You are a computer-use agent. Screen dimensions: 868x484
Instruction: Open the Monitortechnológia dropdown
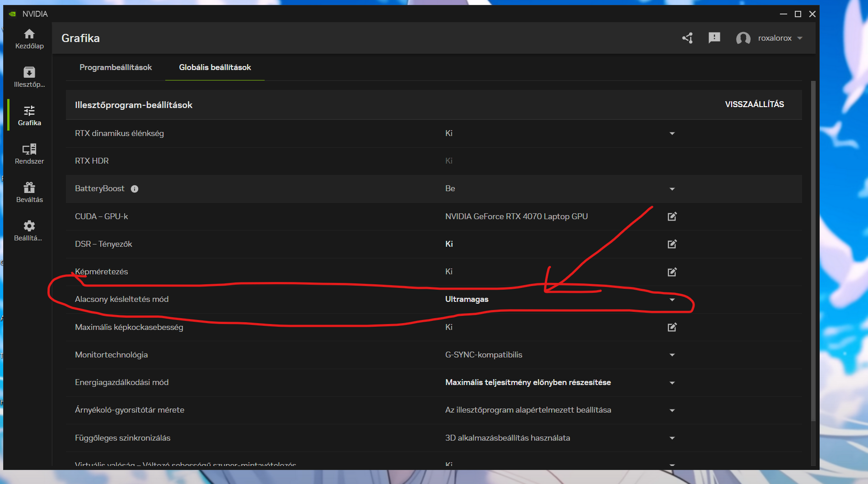[672, 355]
